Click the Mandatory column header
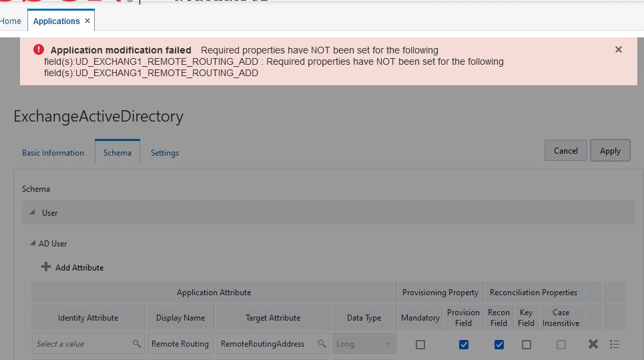 [x=420, y=318]
